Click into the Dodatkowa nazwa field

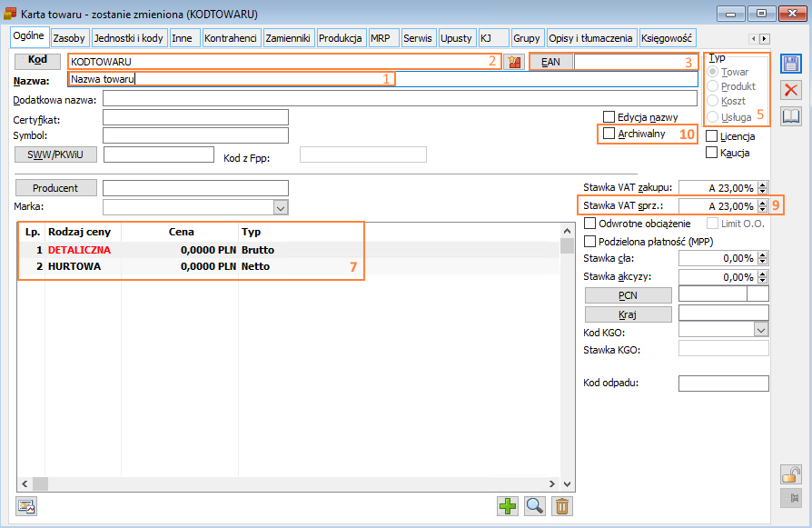pyautogui.click(x=400, y=98)
